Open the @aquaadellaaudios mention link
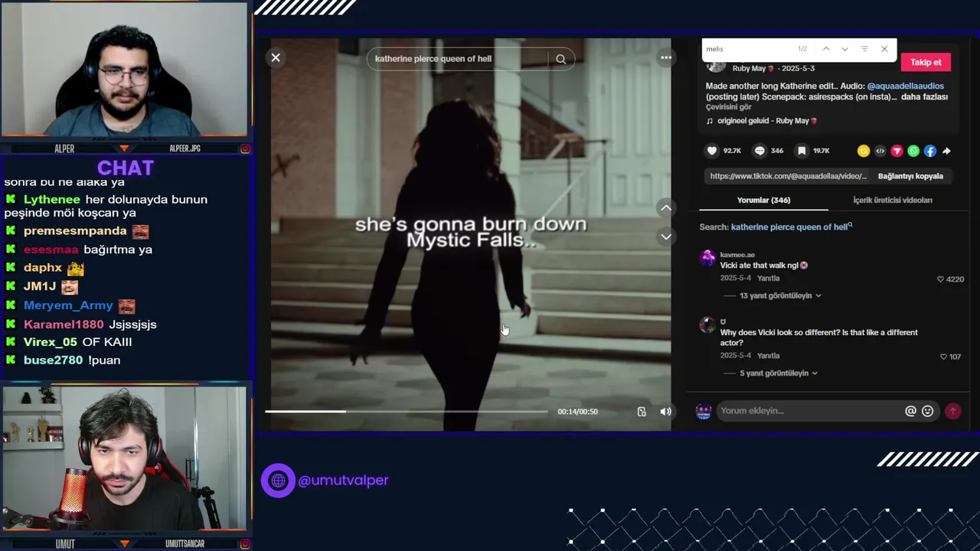 click(x=905, y=86)
